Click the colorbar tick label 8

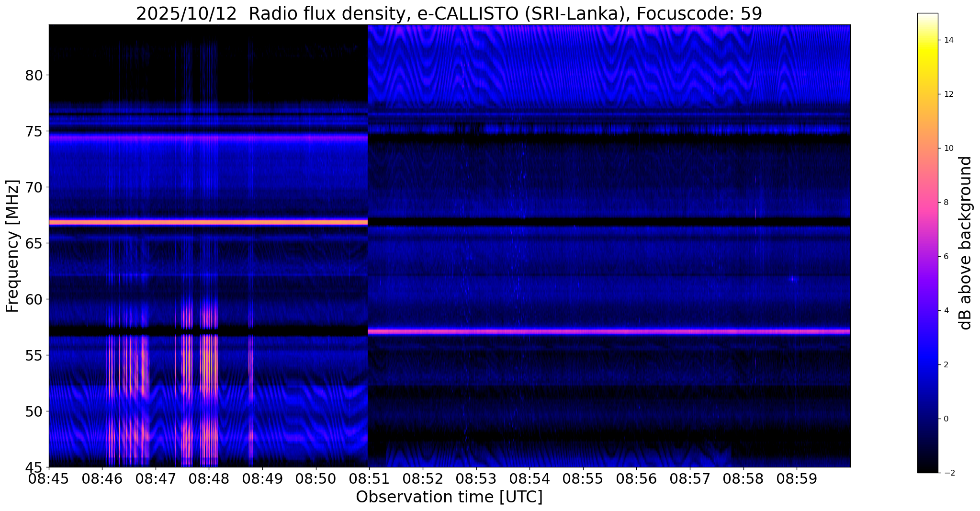[946, 203]
